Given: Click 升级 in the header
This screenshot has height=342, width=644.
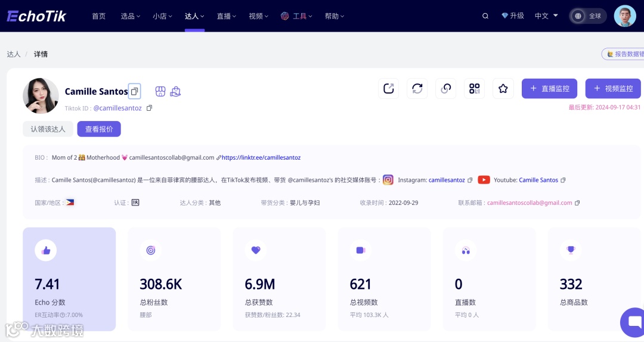Looking at the screenshot, I should [x=517, y=15].
